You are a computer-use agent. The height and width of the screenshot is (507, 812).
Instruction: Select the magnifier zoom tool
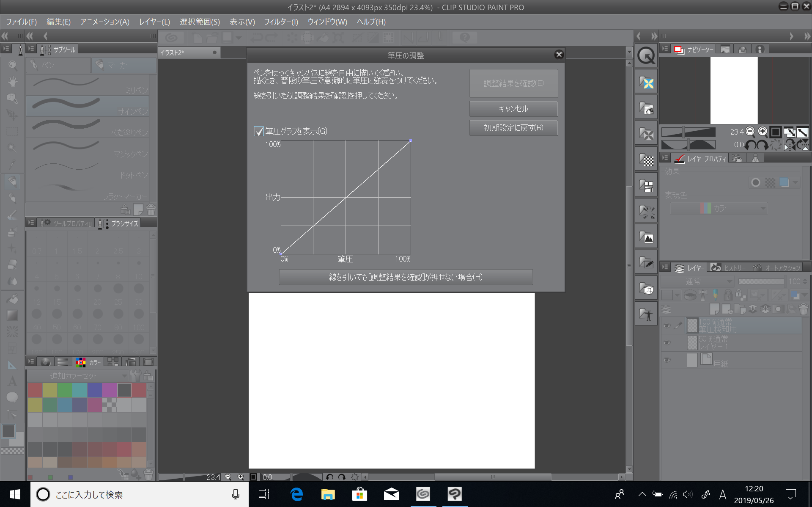(x=12, y=65)
